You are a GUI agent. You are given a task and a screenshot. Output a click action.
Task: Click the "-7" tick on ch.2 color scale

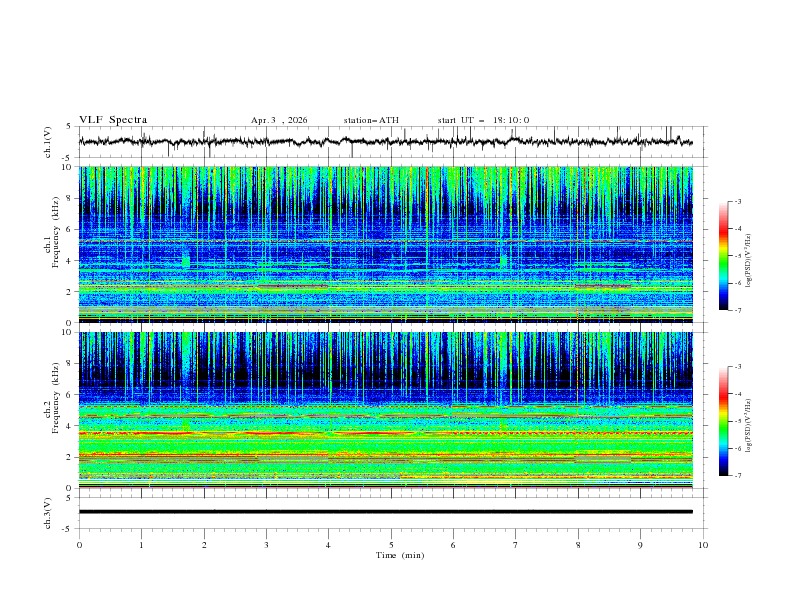click(x=737, y=476)
